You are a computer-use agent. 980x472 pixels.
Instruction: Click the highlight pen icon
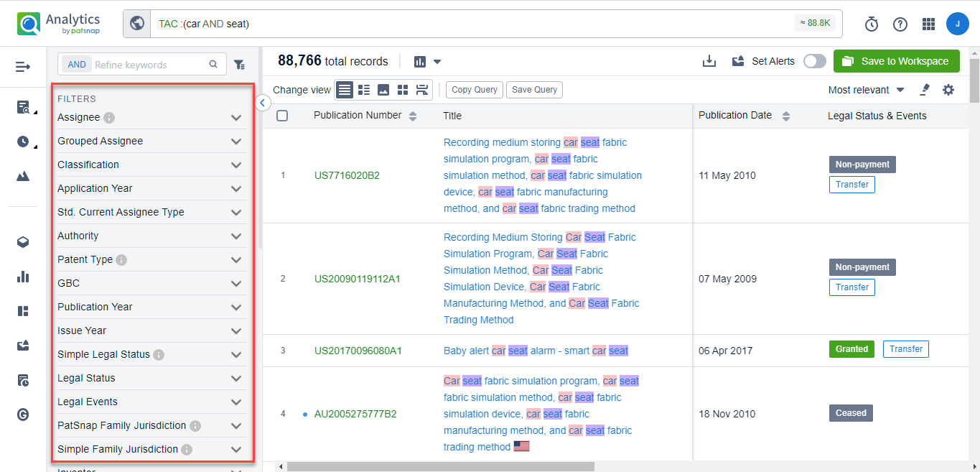pos(925,90)
